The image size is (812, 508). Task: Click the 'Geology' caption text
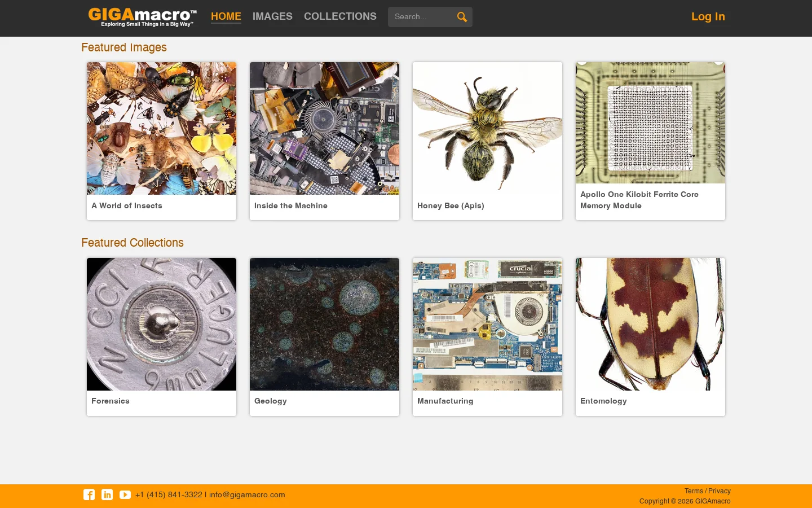(x=271, y=401)
